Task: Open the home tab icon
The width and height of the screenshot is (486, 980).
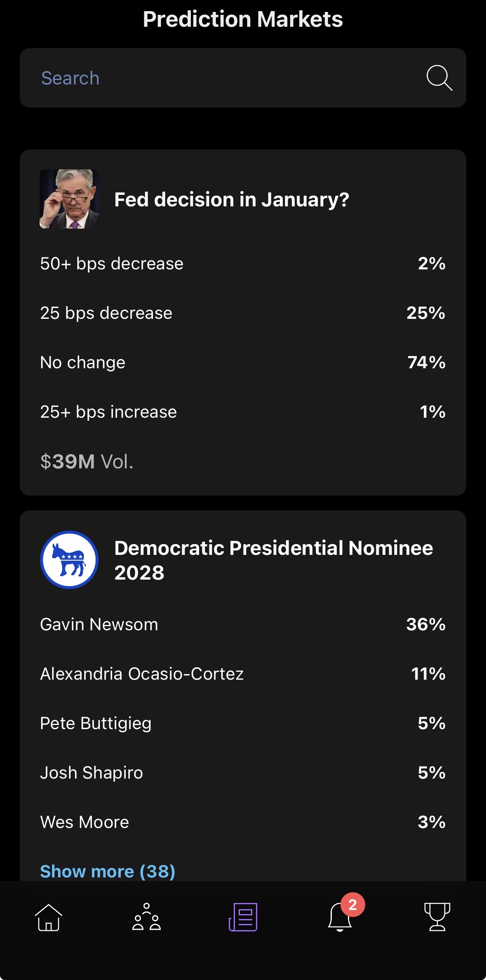Action: click(x=49, y=917)
